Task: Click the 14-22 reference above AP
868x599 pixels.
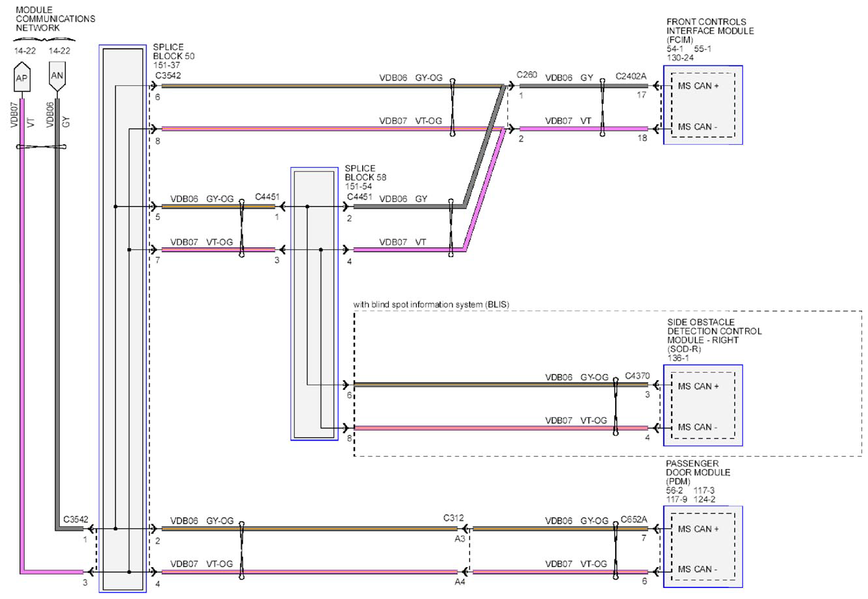Action: coord(25,51)
